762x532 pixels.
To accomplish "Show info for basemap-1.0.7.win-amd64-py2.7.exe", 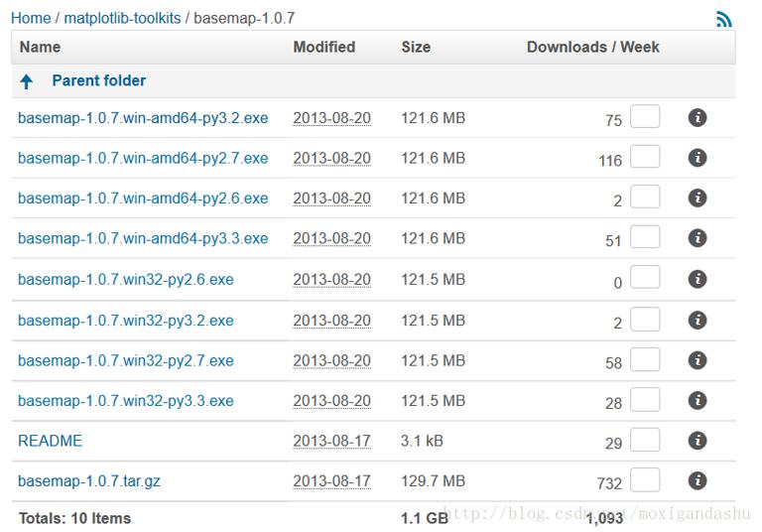I will click(x=698, y=158).
